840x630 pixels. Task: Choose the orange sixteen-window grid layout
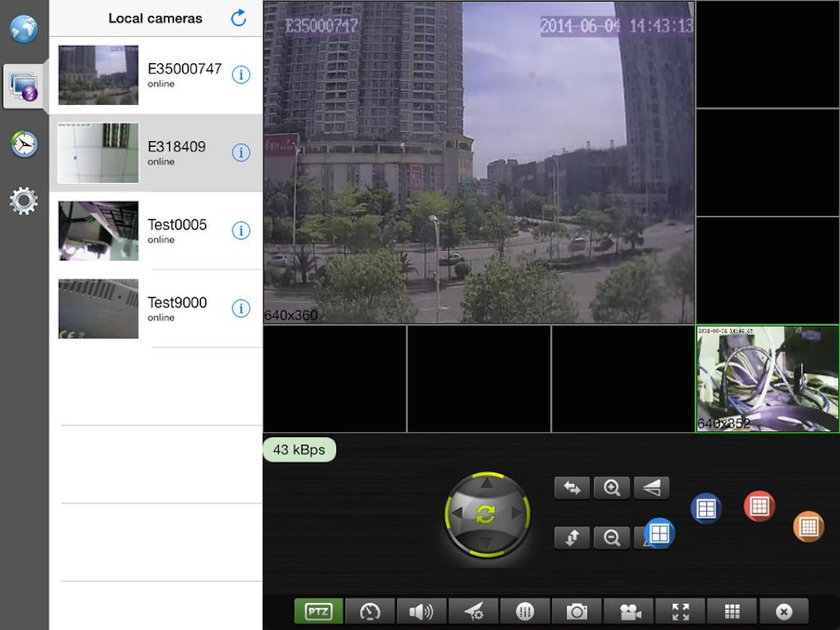tap(808, 526)
